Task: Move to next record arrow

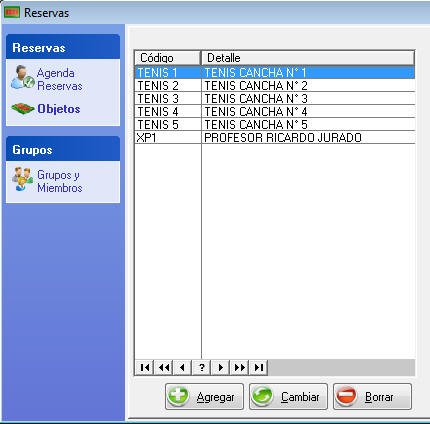Action: (220, 367)
